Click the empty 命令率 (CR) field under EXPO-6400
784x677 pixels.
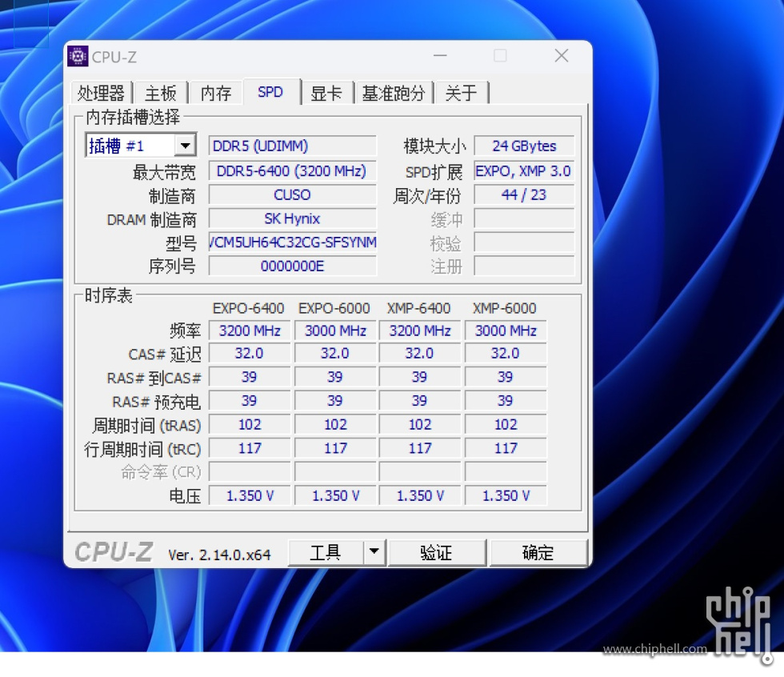(250, 471)
